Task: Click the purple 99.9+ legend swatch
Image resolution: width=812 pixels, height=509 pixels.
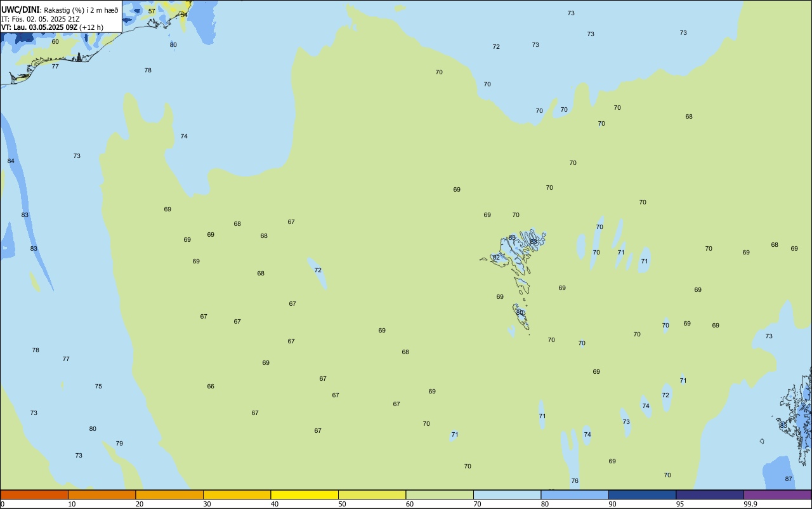Action: [x=777, y=494]
